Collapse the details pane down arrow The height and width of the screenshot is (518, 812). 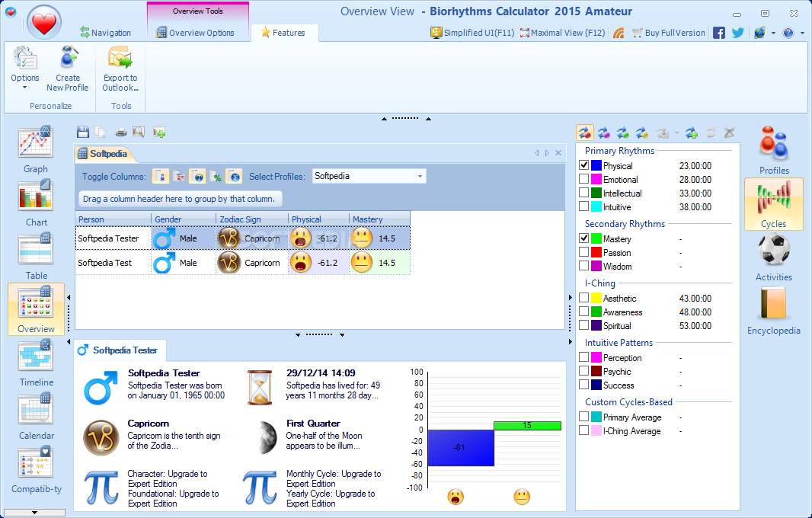[x=298, y=335]
